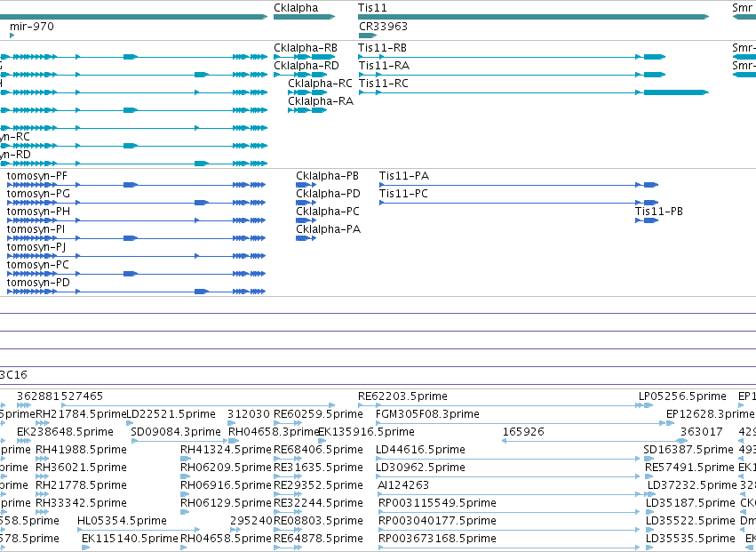Click the 363017 feature label
Viewport: 756px width, 552px height.
point(702,432)
